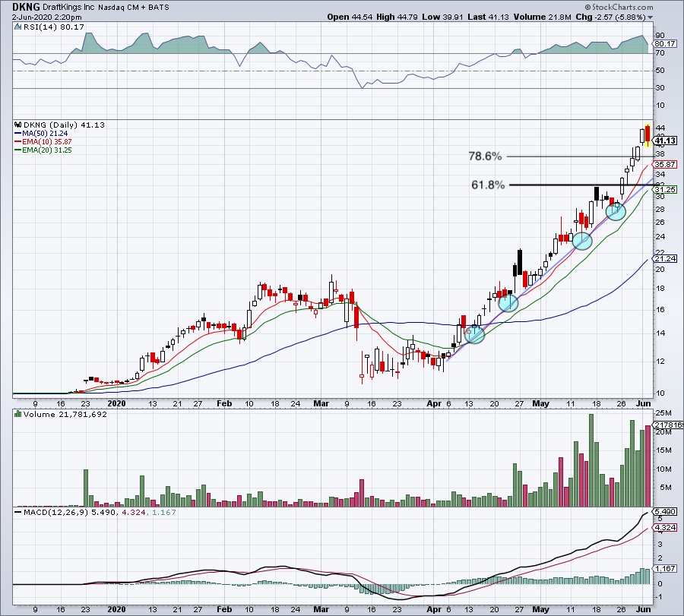Click the 2-Jun-2020 2:20pm timestamp
This screenshot has width=684, height=616.
[x=46, y=17]
